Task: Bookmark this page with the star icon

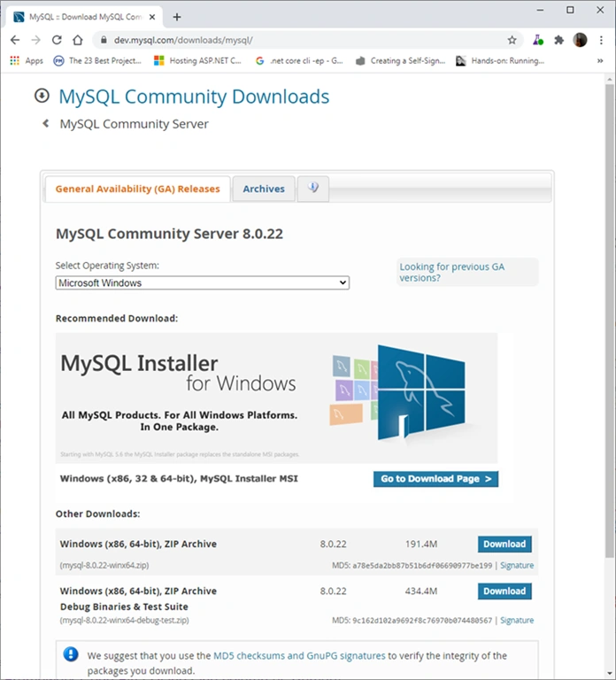Action: (x=512, y=41)
